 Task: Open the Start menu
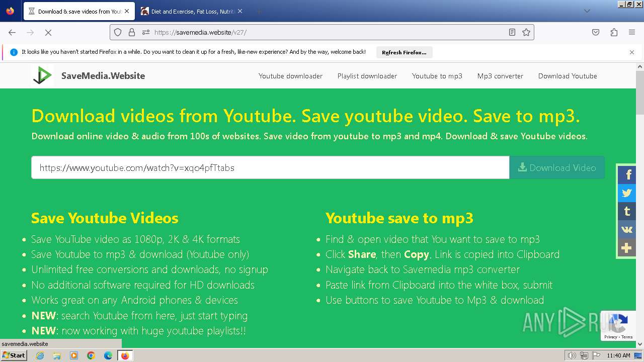coord(14,355)
